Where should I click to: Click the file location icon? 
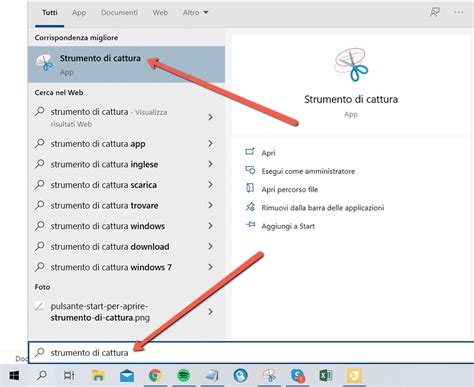click(x=250, y=188)
